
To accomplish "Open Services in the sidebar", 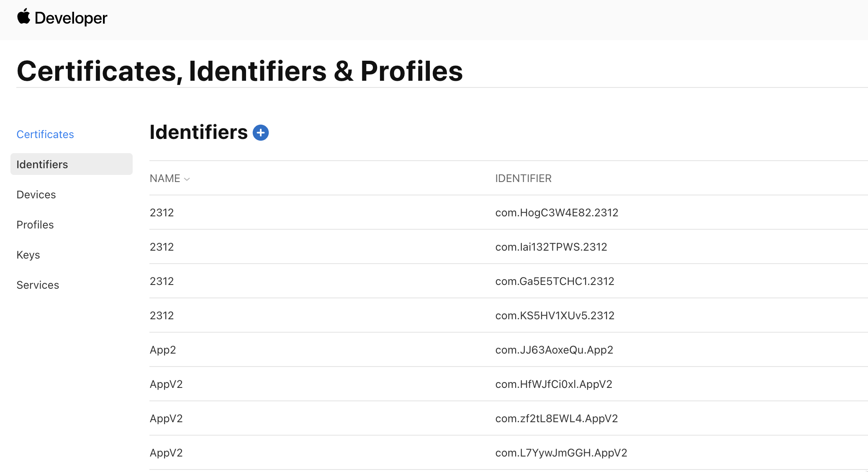I will tap(38, 285).
